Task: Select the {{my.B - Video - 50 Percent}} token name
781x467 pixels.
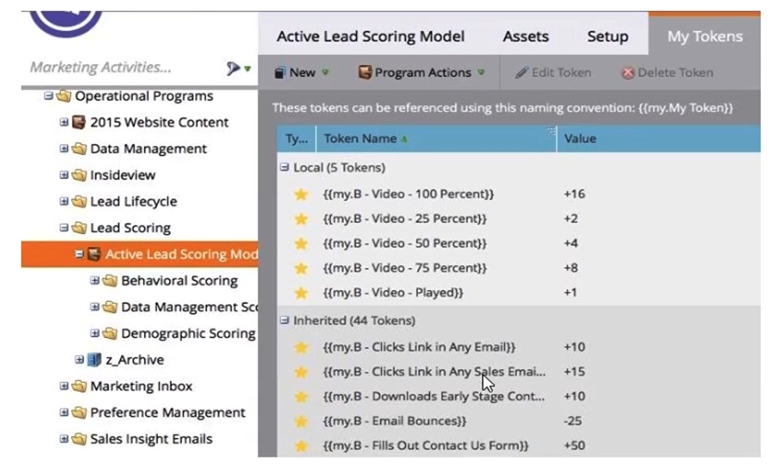Action: coord(404,243)
